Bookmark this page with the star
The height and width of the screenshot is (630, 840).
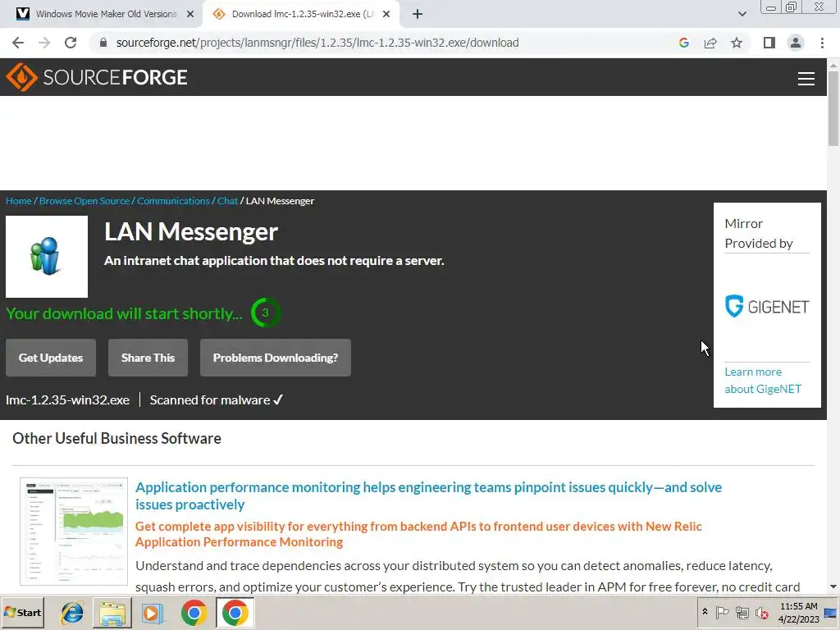[737, 43]
